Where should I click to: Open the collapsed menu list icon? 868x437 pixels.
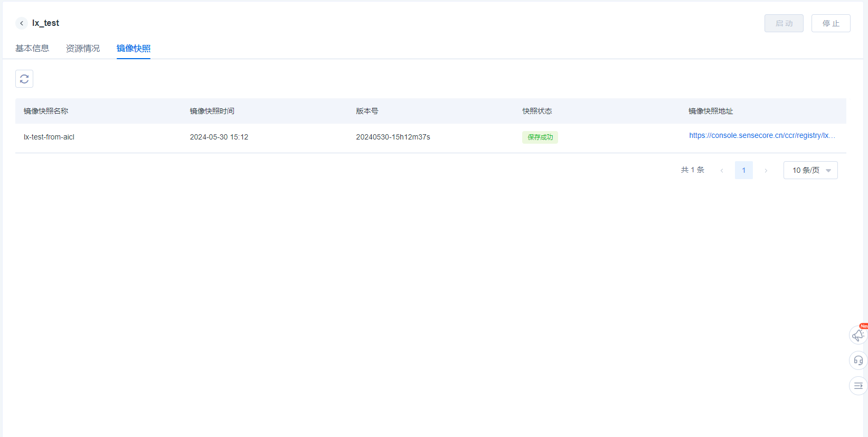point(858,386)
